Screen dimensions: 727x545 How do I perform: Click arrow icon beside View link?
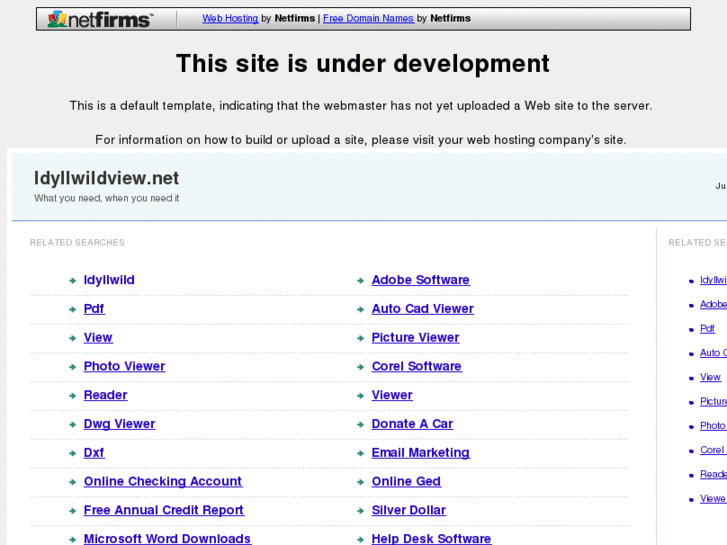coord(72,338)
